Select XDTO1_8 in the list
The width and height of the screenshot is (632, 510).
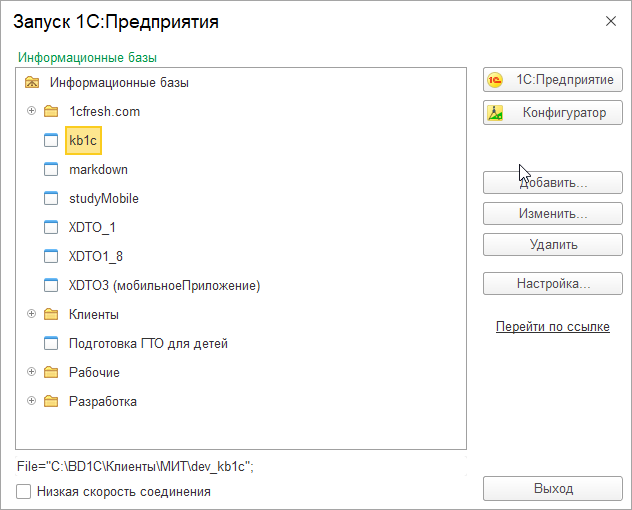pos(96,257)
